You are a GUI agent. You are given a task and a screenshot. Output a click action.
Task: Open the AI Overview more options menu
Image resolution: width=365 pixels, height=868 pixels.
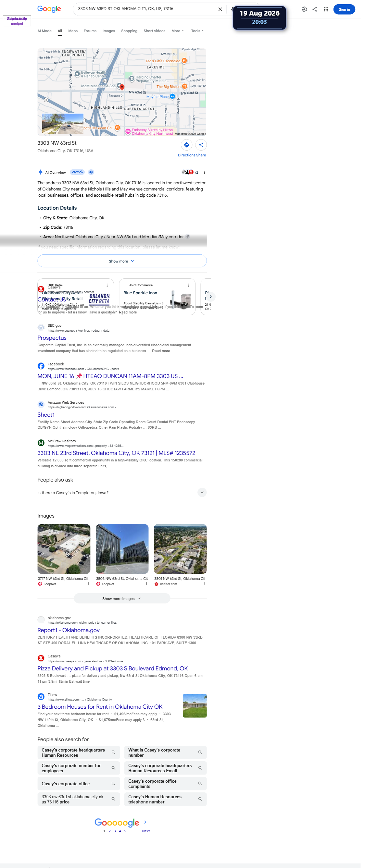click(x=205, y=173)
